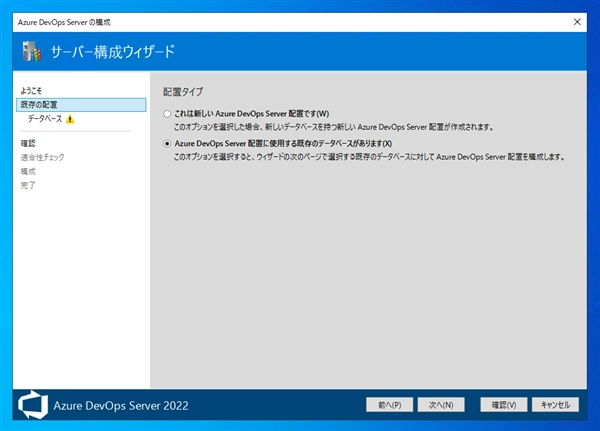This screenshot has width=600, height=431.
Task: Go to the 確認 step in sidebar
Action: 28,143
